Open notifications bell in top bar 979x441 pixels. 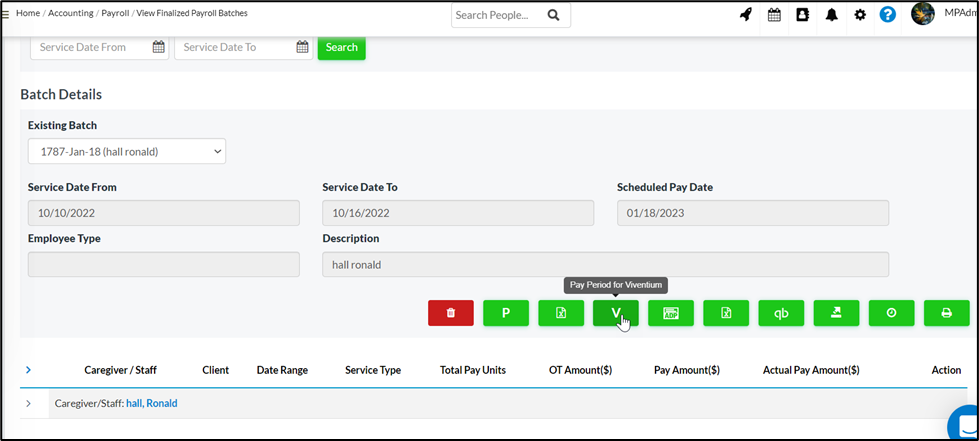[x=831, y=15]
